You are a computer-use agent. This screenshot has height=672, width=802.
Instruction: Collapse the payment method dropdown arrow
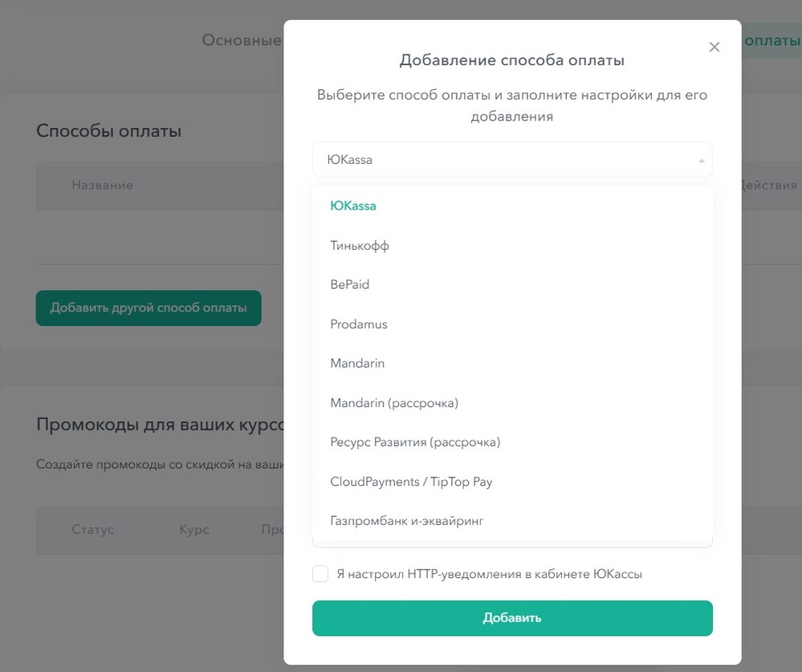701,161
